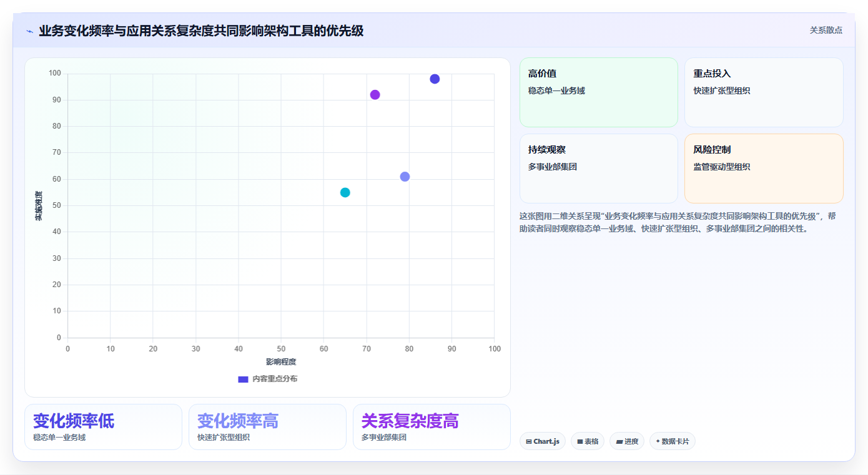Click the 多事业部集团 text in 持续观察 card

coord(553,167)
